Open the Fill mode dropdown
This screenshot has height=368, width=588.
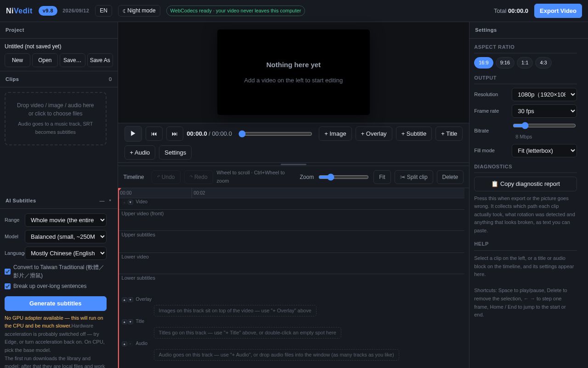coord(544,150)
